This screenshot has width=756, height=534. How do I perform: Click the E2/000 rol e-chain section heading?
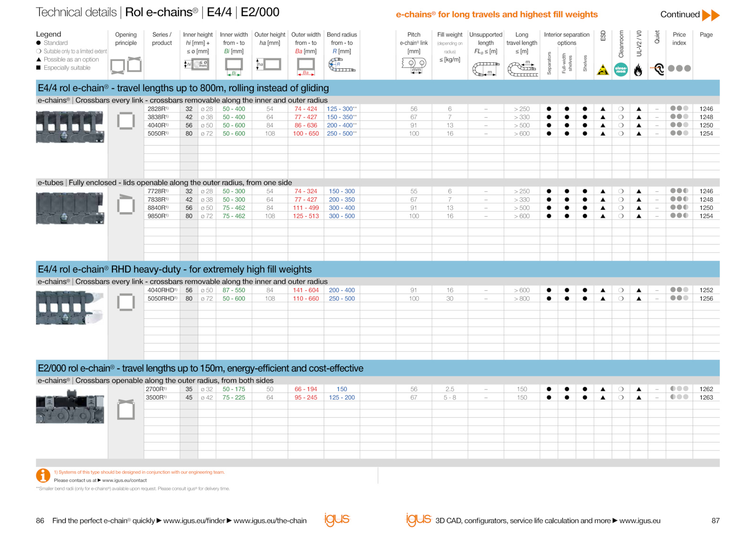point(201,368)
